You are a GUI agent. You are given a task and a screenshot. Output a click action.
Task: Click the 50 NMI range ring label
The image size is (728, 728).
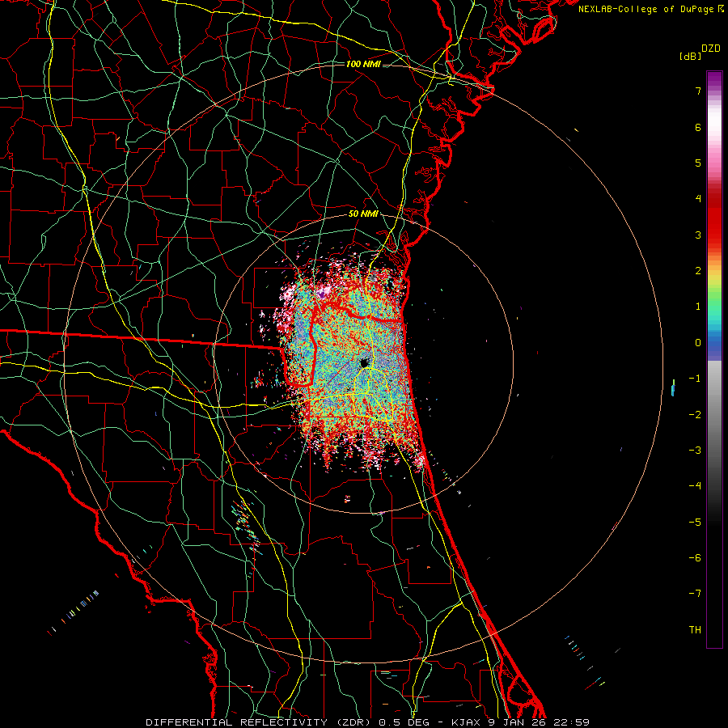[x=363, y=214]
